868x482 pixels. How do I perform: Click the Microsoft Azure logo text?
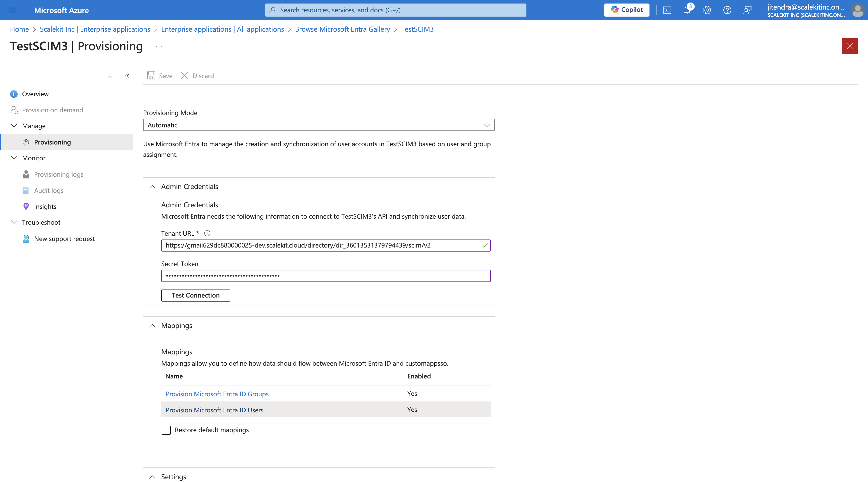61,10
